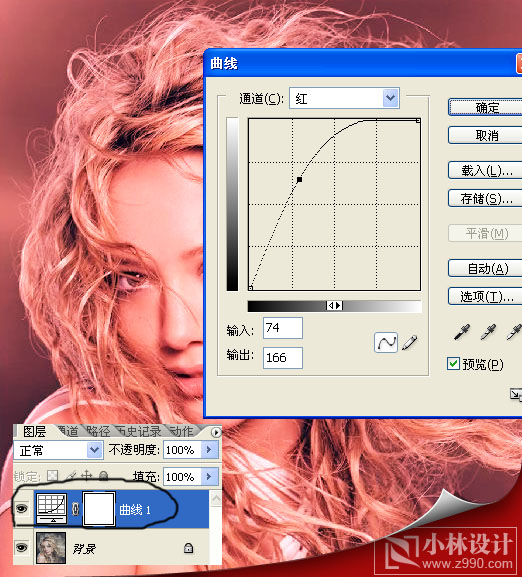Click the 填充 100% field
Screen dimensions: 522x577
[182, 477]
